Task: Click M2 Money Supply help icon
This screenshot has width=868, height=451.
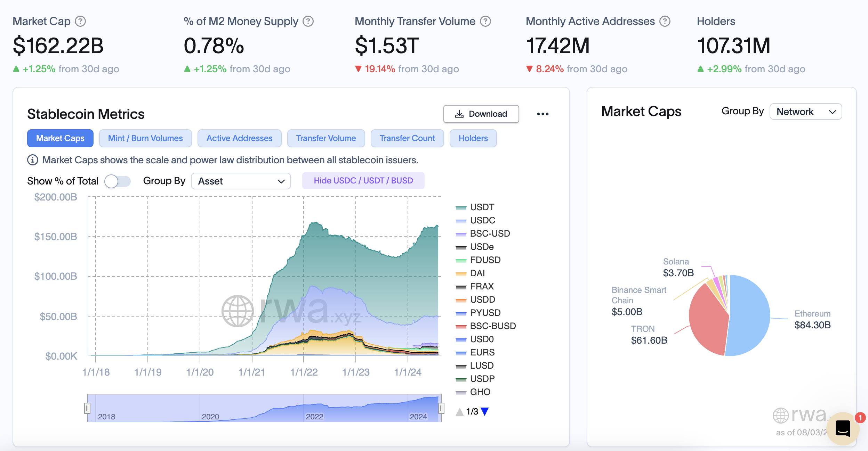Action: tap(308, 22)
